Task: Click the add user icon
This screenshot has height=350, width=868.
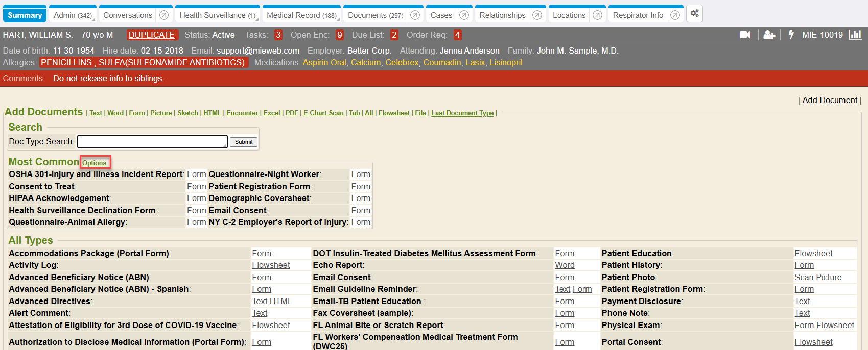Action: coord(769,35)
